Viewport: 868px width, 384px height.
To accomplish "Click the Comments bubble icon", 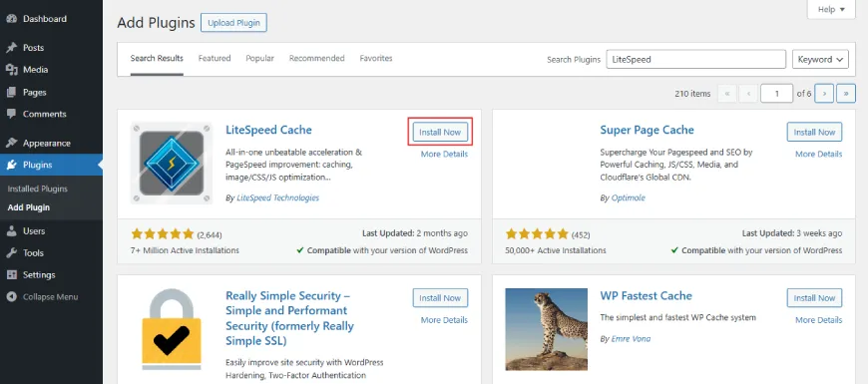I will point(11,114).
